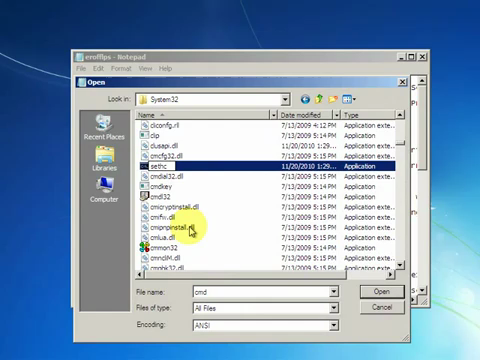480x360 pixels.
Task: Open Libraries in the sidebar
Action: coord(104,159)
